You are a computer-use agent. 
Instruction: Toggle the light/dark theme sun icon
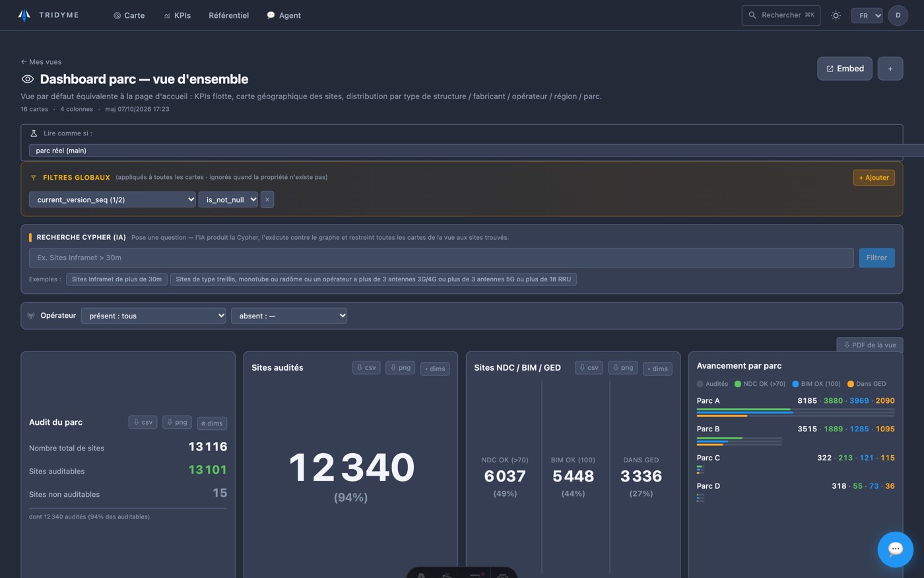[x=836, y=15]
